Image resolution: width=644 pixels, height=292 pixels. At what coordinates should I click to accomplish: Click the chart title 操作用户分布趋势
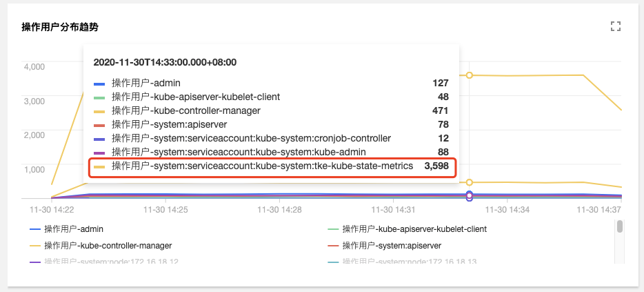click(60, 27)
